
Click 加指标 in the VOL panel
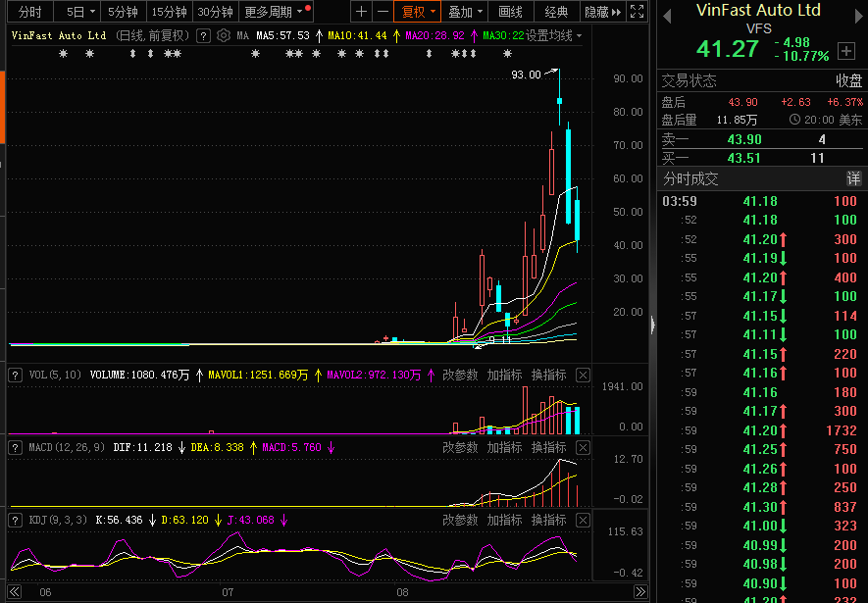click(x=504, y=376)
